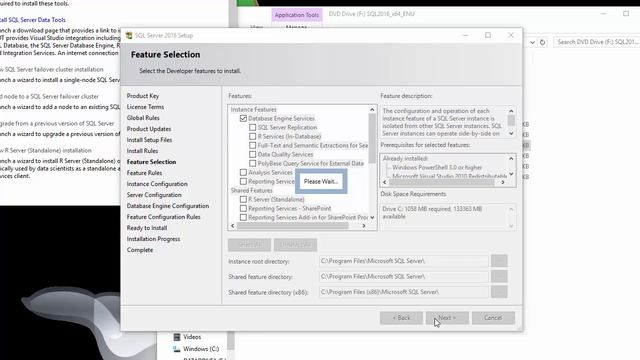Viewport: 640px width, 360px height.
Task: Select the License Terms step
Action: (x=145, y=107)
